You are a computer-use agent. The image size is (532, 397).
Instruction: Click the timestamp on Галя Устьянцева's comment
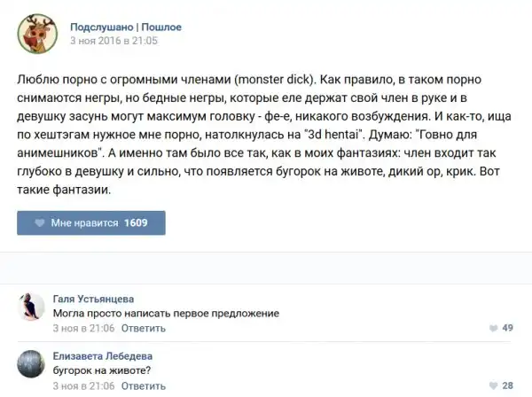[85, 328]
